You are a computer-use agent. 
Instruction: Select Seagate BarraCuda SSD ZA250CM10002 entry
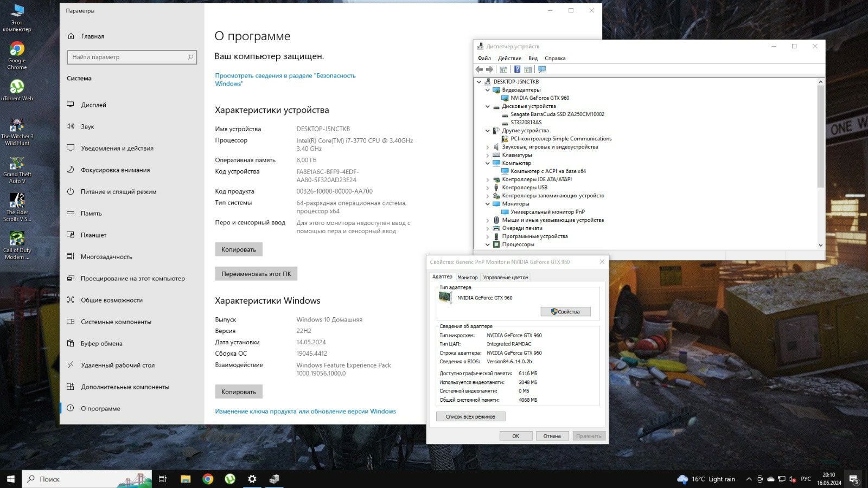tap(557, 114)
